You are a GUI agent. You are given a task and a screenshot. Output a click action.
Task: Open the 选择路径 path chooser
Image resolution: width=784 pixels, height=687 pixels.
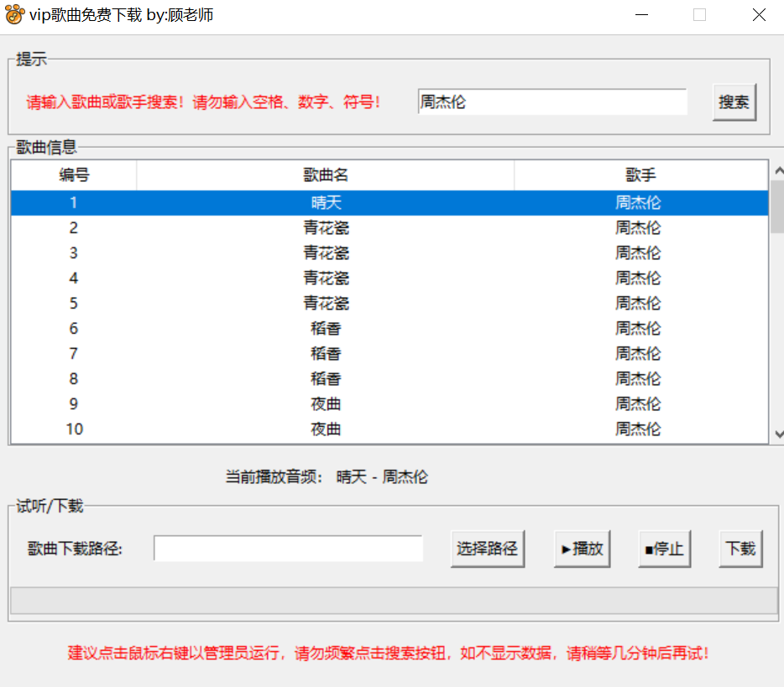pos(487,549)
